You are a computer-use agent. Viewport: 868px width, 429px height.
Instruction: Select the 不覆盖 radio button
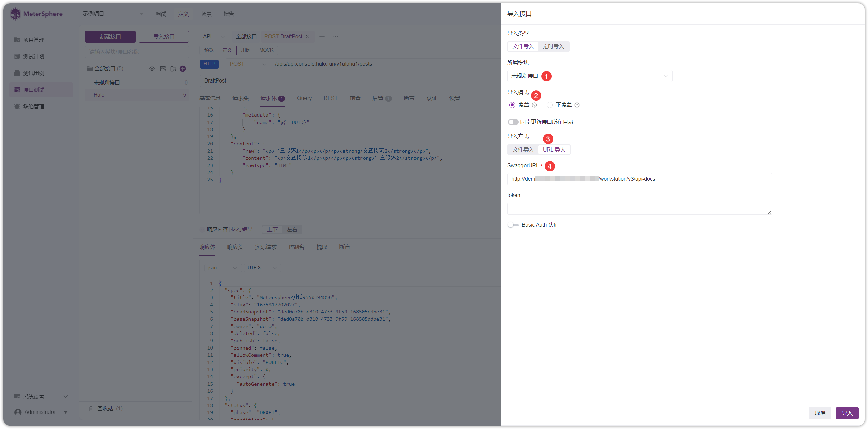click(x=550, y=105)
